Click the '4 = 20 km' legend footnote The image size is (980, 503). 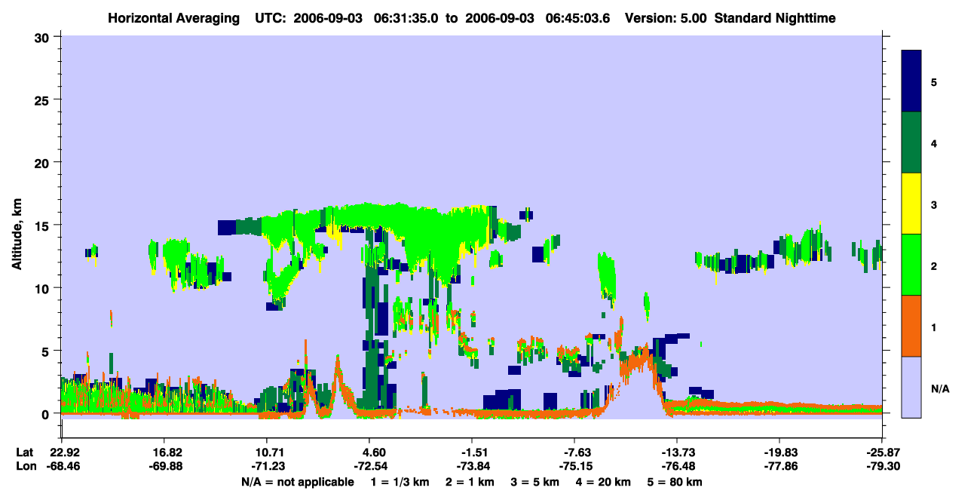click(x=603, y=482)
